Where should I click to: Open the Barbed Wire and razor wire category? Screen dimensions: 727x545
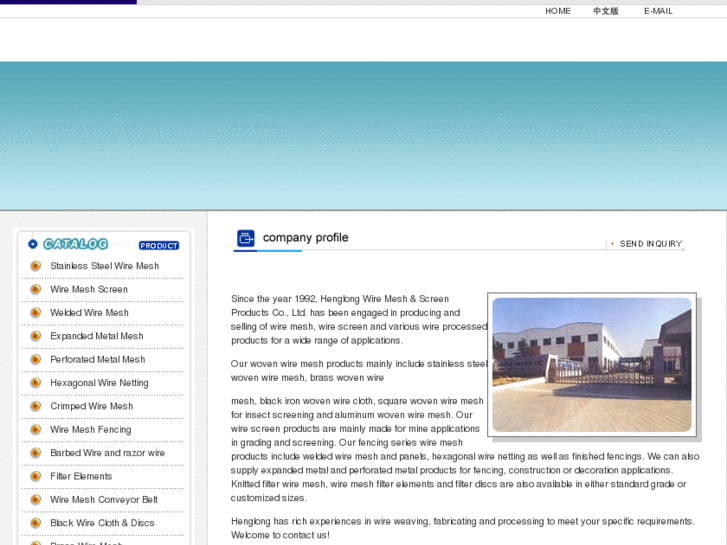tap(107, 453)
